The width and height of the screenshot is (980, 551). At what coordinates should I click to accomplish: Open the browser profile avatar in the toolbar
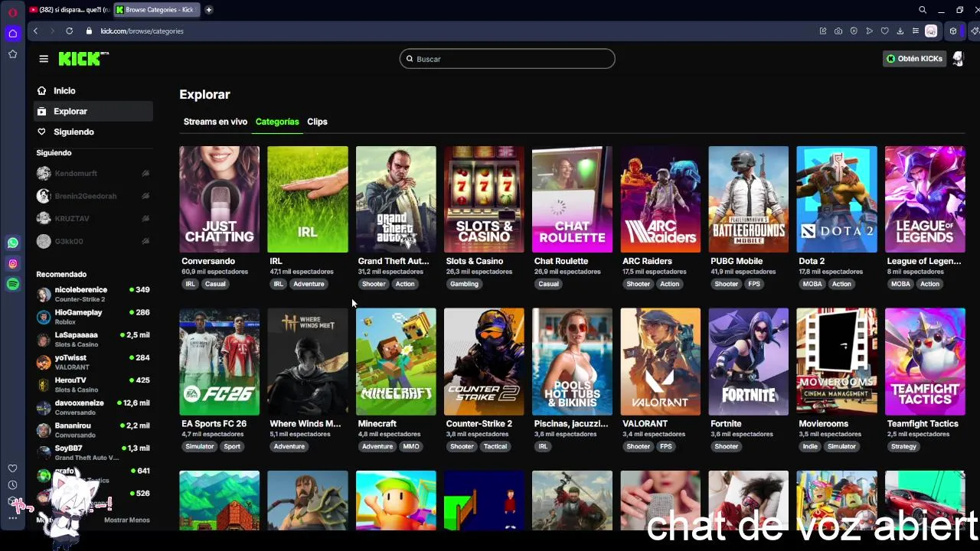coord(931,31)
